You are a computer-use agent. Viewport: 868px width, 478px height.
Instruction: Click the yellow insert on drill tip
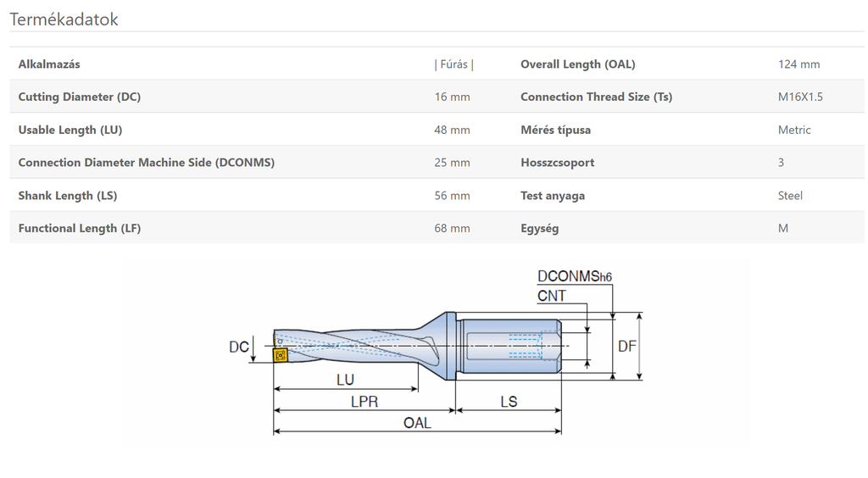point(280,354)
